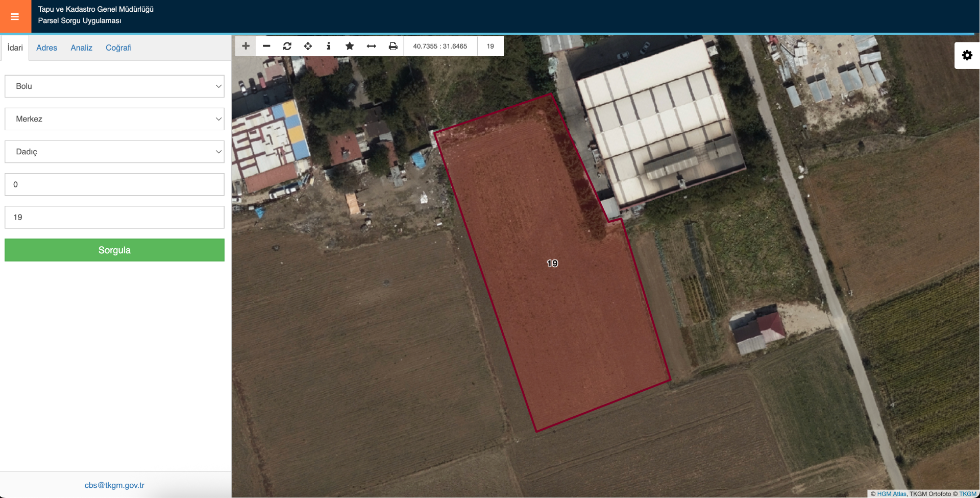Open the settings gear panel
Image resolution: width=980 pixels, height=498 pixels.
(x=967, y=55)
